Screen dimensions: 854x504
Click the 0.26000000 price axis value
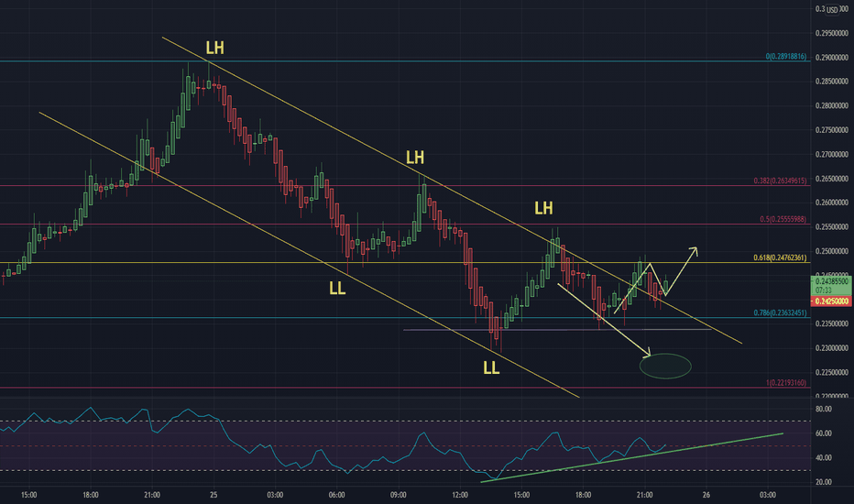[832, 203]
